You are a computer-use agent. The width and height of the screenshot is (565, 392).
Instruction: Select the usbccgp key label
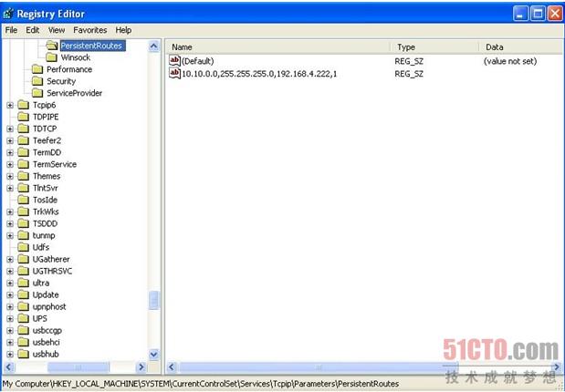47,330
